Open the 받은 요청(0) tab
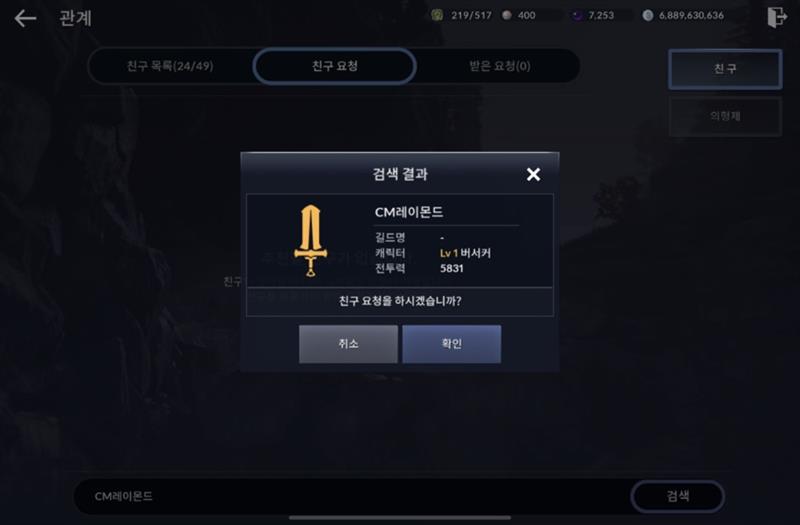Screen dimensions: 800x525 point(499,66)
